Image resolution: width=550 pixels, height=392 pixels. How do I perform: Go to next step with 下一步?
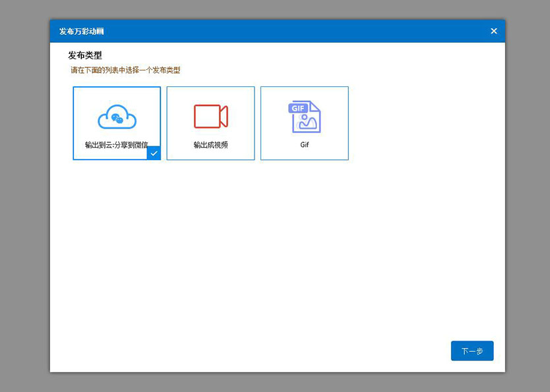(472, 350)
